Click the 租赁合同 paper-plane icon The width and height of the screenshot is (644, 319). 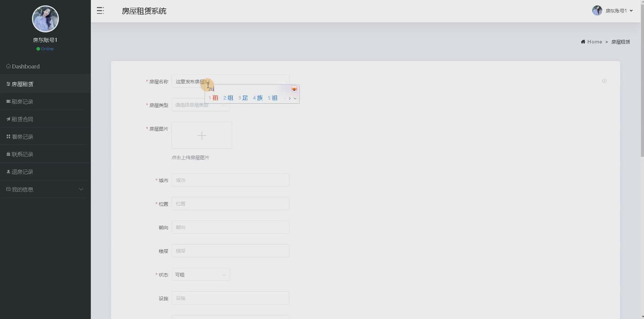[8, 119]
